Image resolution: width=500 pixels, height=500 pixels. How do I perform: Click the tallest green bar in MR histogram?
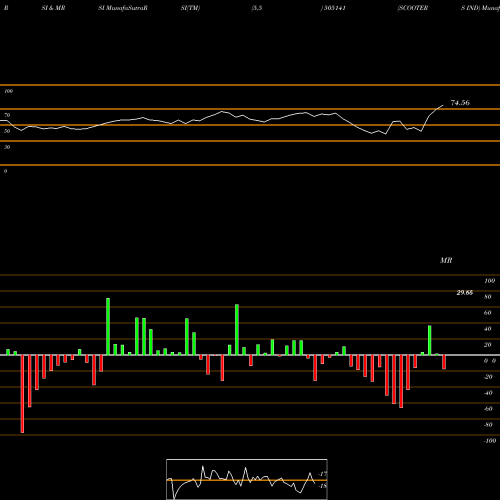[x=108, y=327]
